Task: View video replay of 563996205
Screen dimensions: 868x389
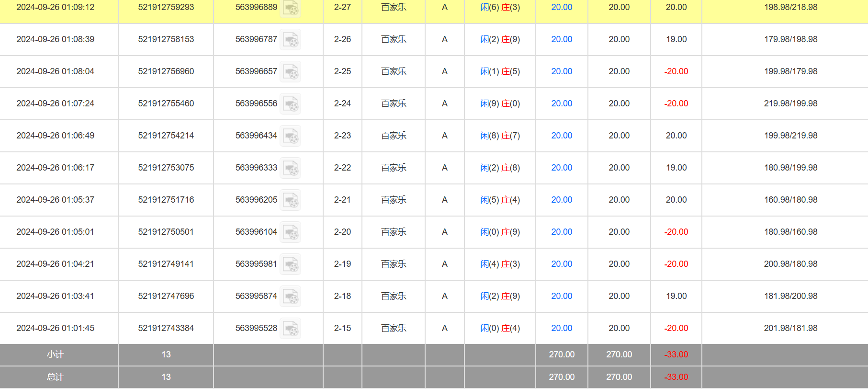Action: 290,200
